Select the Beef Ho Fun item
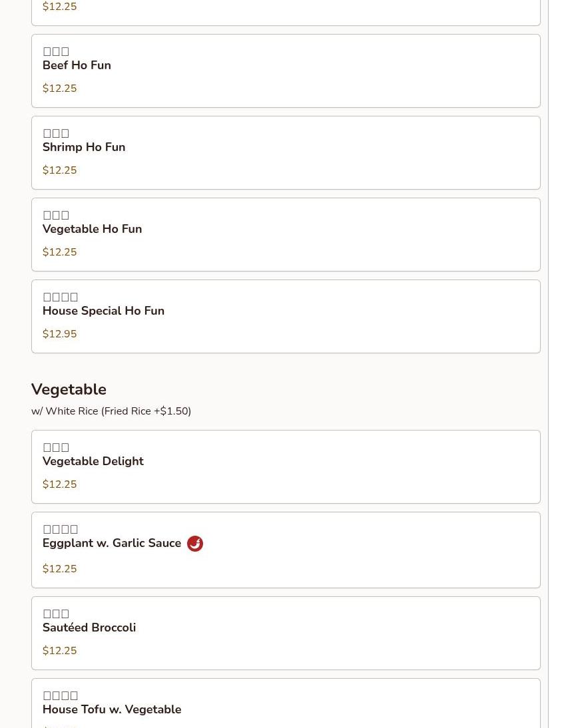 (x=286, y=71)
